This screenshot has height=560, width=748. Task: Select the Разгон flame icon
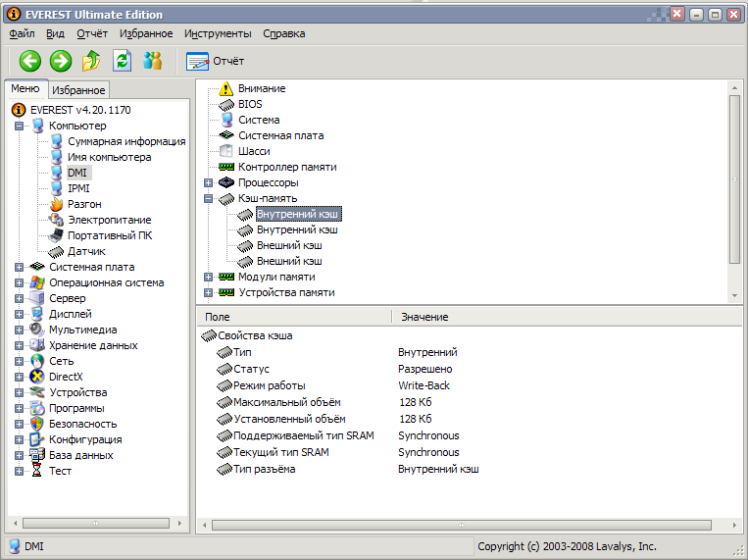[x=56, y=204]
